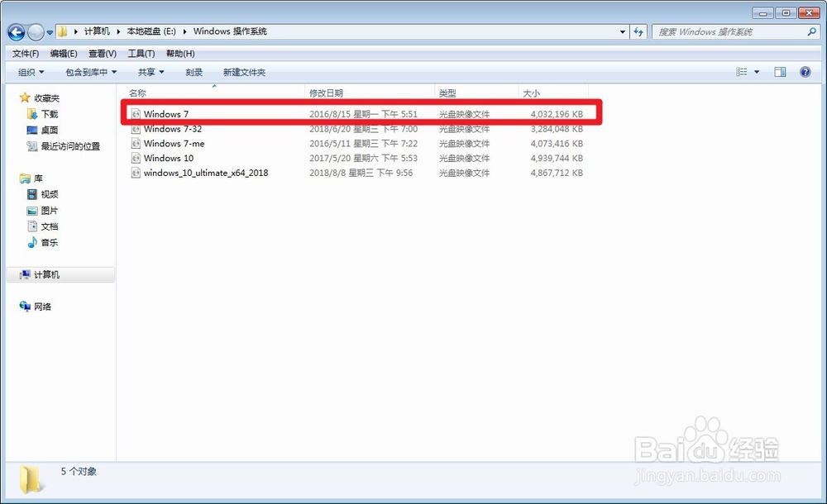
Task: Go back with the Back arrow button
Action: tap(17, 33)
